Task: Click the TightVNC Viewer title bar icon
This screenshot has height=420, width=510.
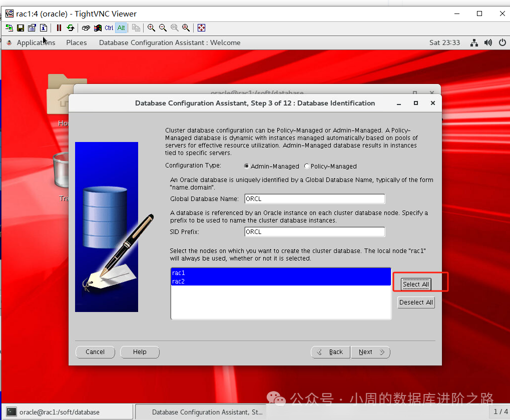Action: click(10, 13)
